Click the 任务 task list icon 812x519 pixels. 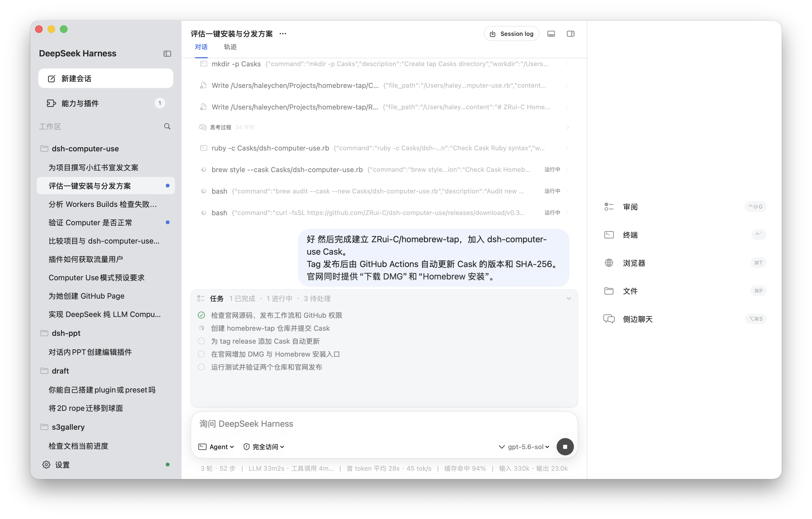pos(201,298)
